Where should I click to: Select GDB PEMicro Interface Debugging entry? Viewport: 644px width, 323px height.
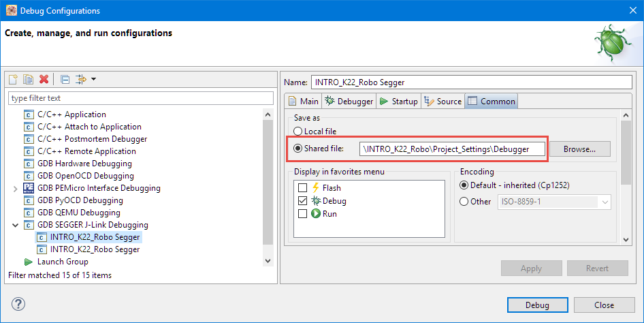coord(99,188)
